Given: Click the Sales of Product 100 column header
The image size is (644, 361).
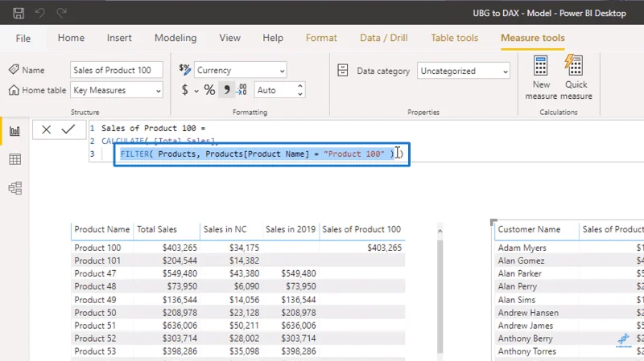Looking at the screenshot, I should click(x=361, y=229).
